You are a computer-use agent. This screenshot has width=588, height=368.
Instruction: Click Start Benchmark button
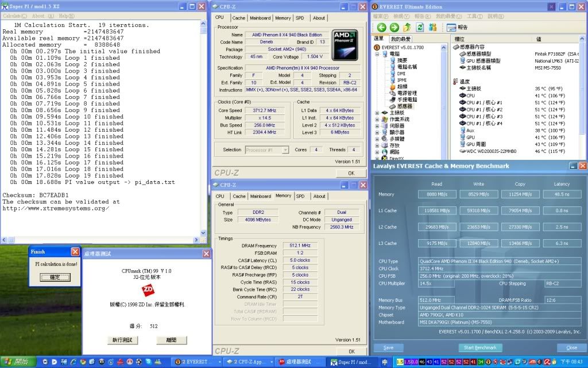coord(480,348)
